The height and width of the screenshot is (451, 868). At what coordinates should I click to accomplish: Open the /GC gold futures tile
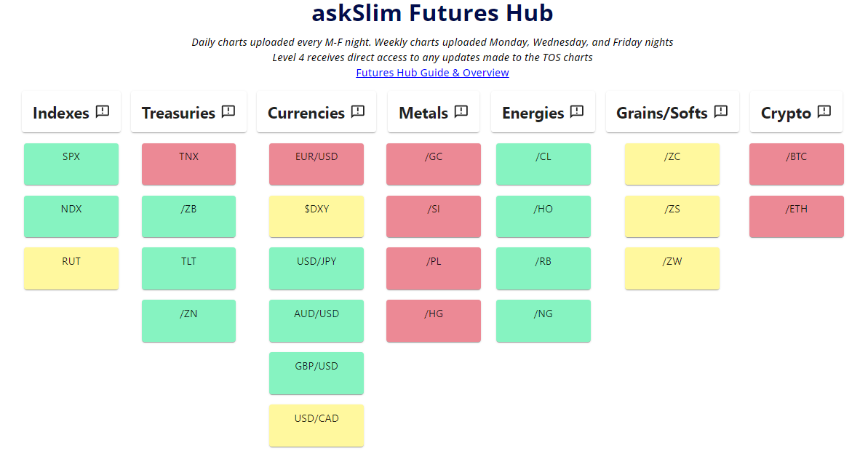click(434, 164)
